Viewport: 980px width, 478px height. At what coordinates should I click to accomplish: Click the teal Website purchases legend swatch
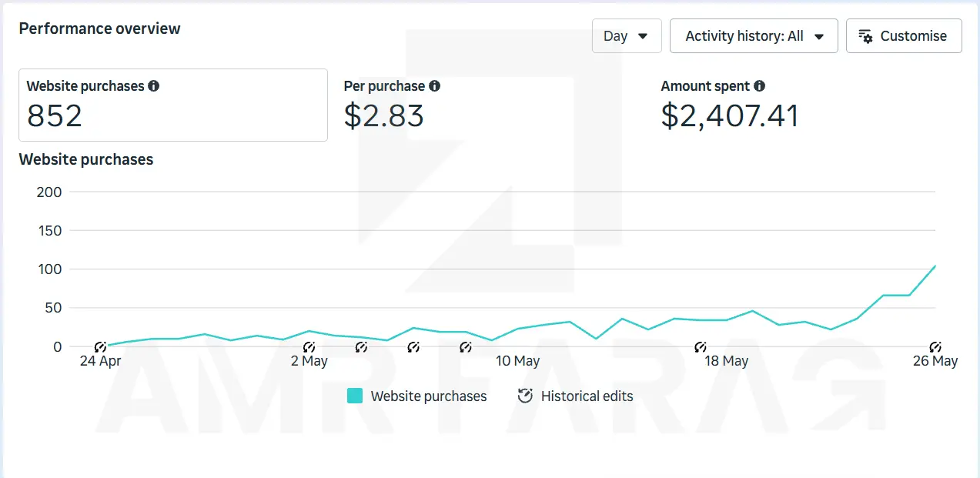(355, 396)
